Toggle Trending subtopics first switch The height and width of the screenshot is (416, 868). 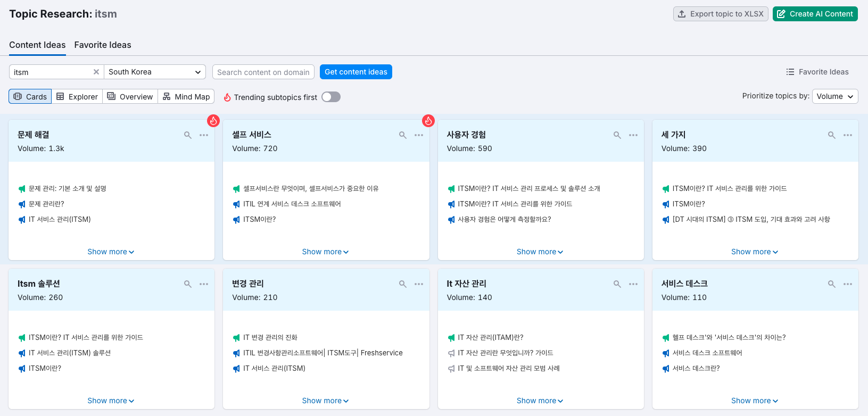tap(330, 97)
